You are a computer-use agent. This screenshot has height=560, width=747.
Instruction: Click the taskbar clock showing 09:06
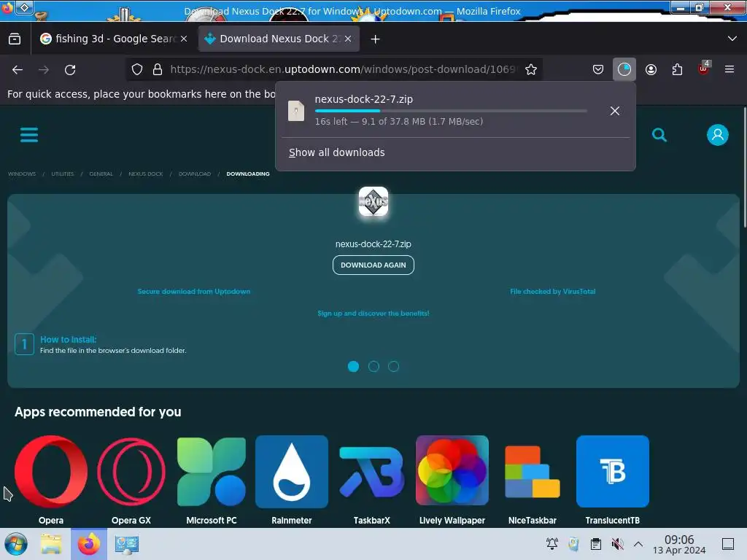point(679,544)
